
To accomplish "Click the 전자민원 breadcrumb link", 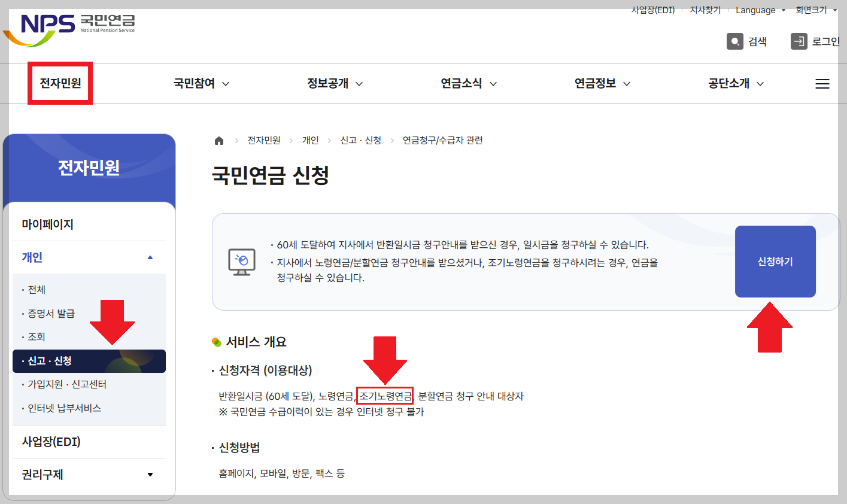I will (x=263, y=140).
